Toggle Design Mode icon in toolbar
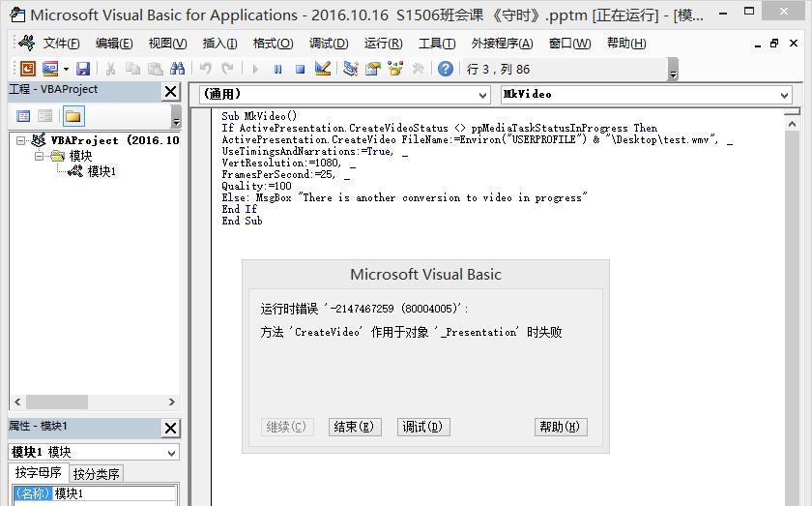This screenshot has width=812, height=506. tap(323, 69)
